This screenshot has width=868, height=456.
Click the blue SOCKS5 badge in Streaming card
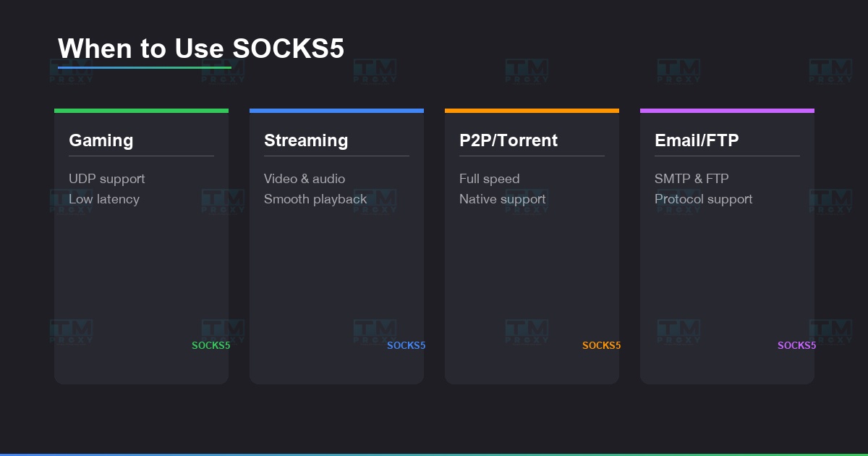(406, 345)
